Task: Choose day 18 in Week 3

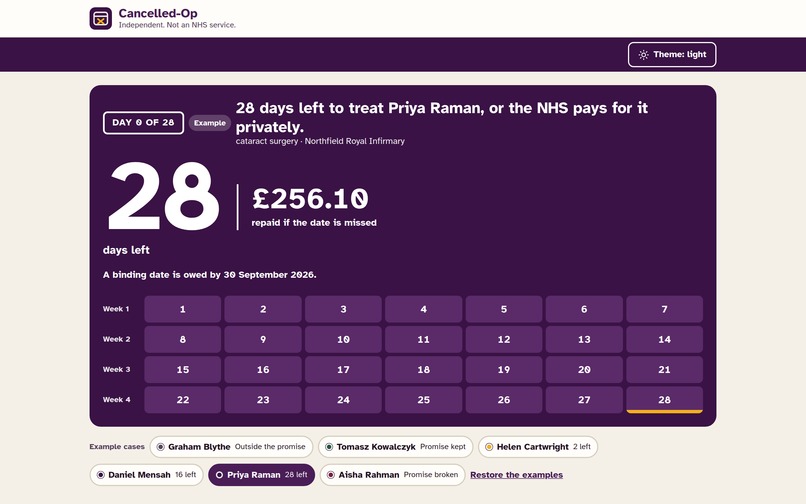Action: click(424, 370)
